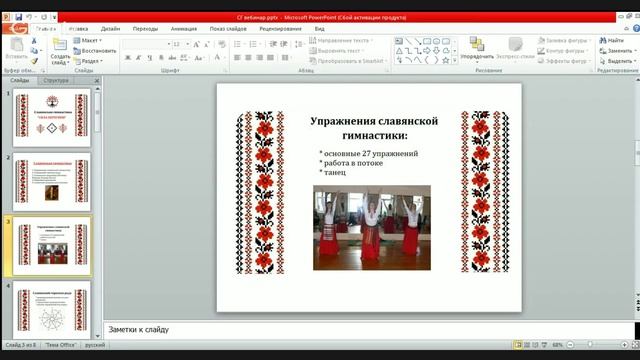Screen dimensions: 640x360
Task: Click the clear formatting icon
Action: point(222,44)
